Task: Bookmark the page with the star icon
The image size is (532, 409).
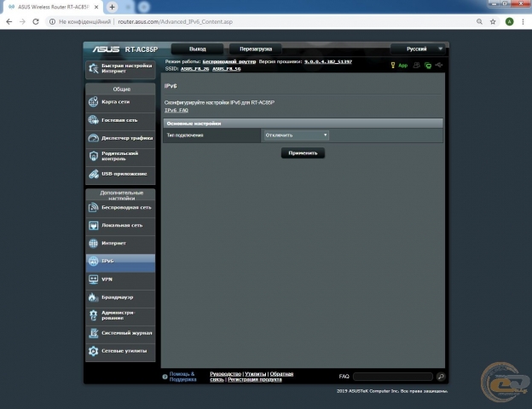Action: pos(493,21)
